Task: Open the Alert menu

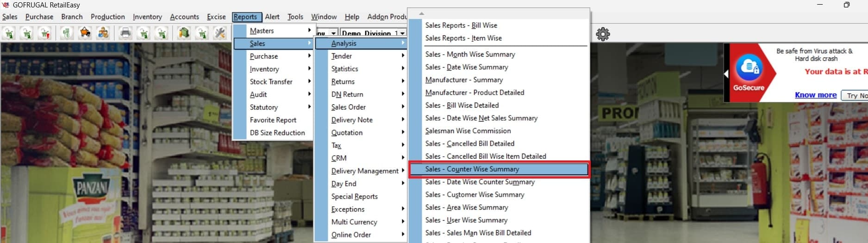Action: point(272,17)
